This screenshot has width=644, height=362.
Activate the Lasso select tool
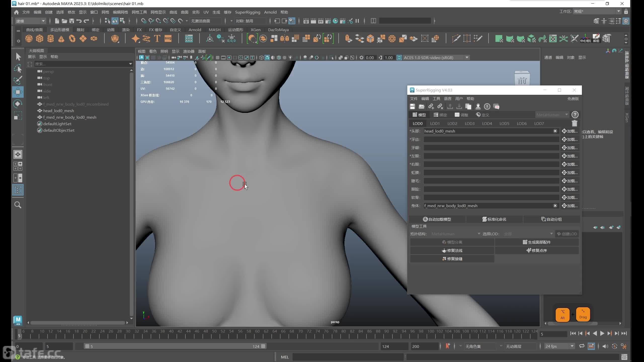click(x=18, y=68)
